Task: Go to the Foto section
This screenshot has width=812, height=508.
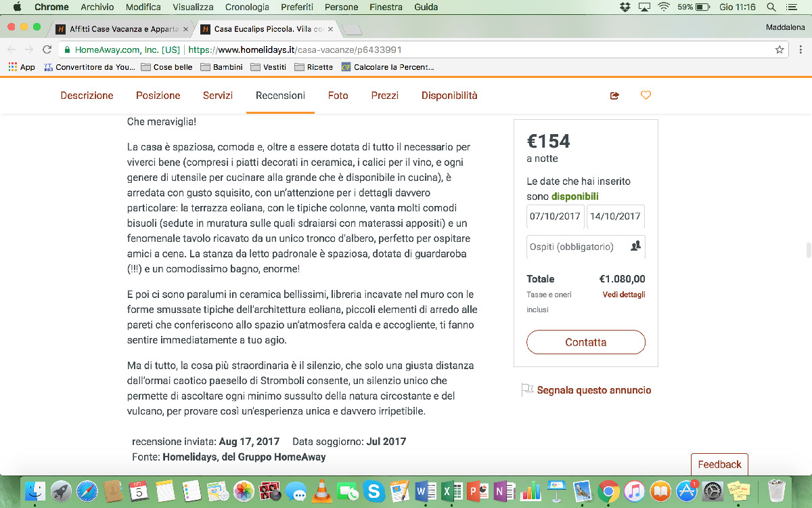Action: point(338,96)
